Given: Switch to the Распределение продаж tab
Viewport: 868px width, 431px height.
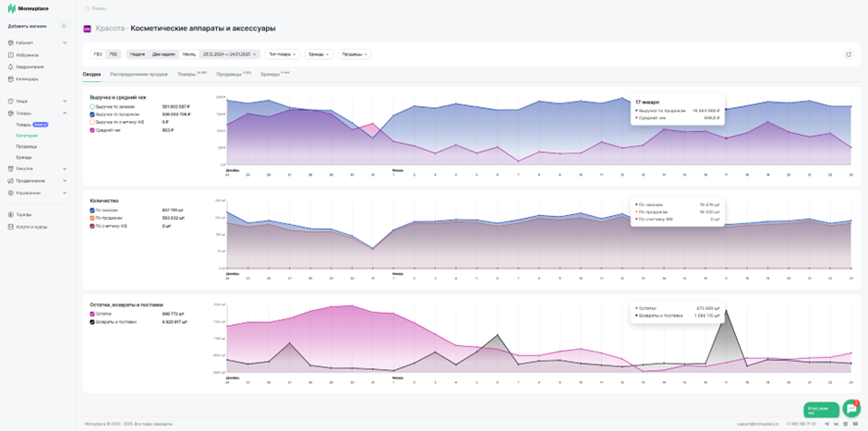Looking at the screenshot, I should [x=139, y=74].
